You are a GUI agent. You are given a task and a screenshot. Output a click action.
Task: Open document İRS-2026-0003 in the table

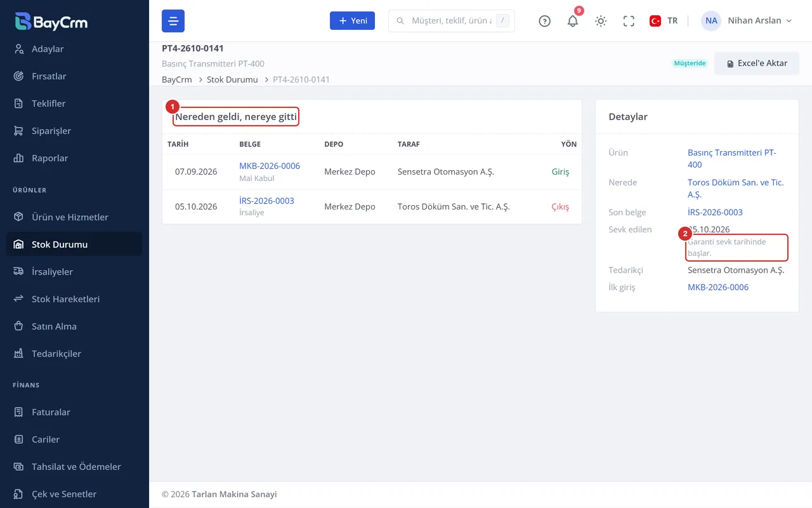(x=266, y=201)
